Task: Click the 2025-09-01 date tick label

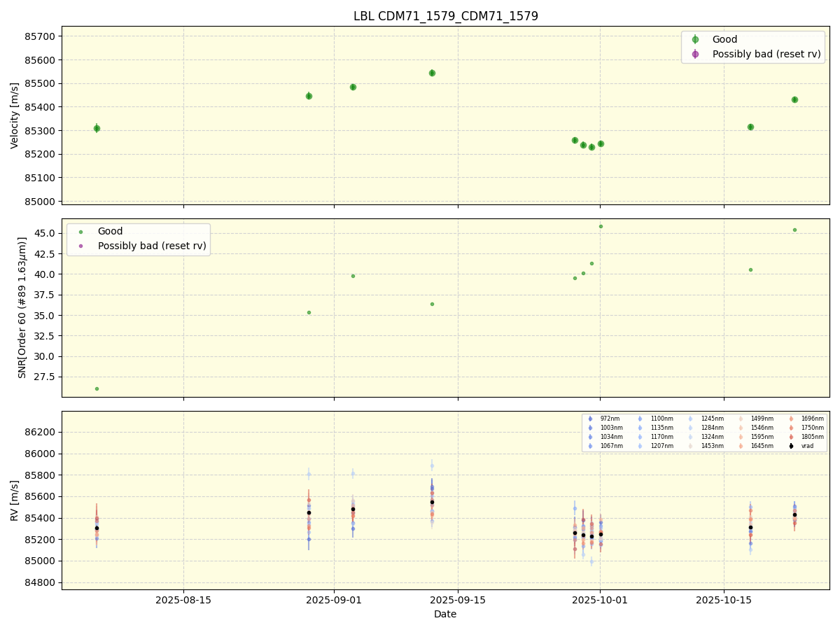Action: click(334, 600)
